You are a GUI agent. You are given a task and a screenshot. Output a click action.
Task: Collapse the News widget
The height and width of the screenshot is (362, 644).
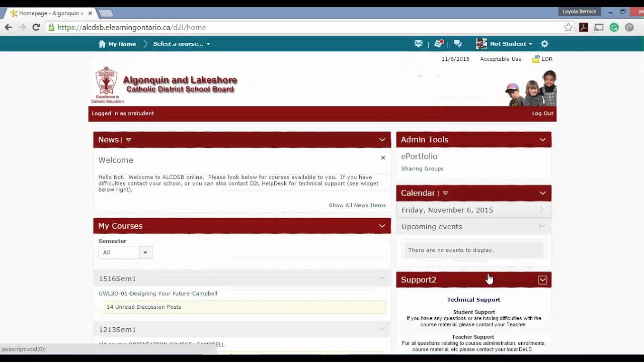tap(382, 140)
